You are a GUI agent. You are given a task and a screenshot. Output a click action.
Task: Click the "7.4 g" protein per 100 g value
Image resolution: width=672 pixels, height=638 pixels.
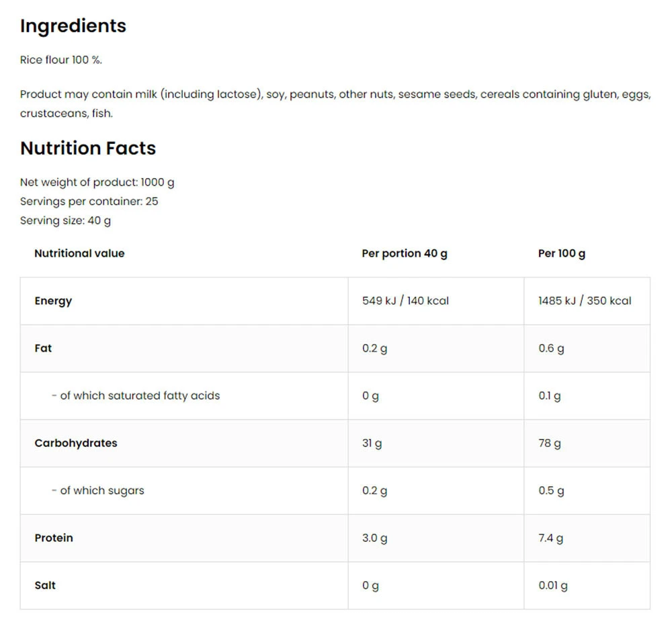[551, 538]
